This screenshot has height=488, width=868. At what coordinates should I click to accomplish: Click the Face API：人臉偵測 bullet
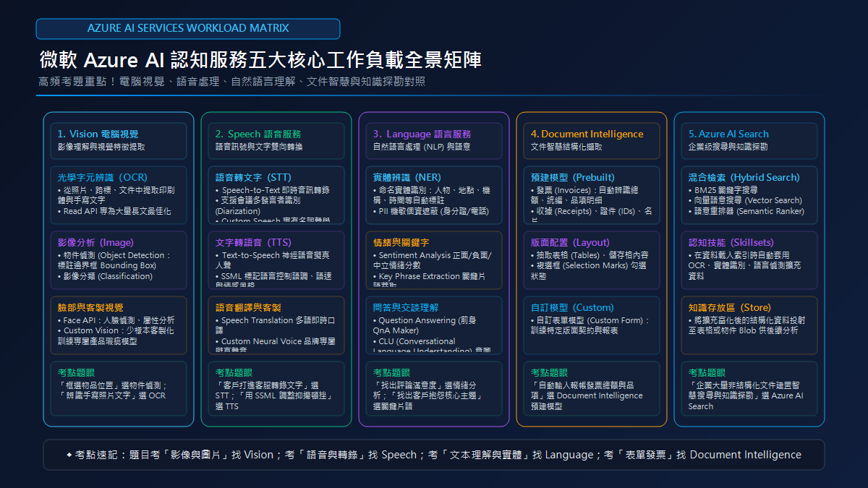point(116,320)
